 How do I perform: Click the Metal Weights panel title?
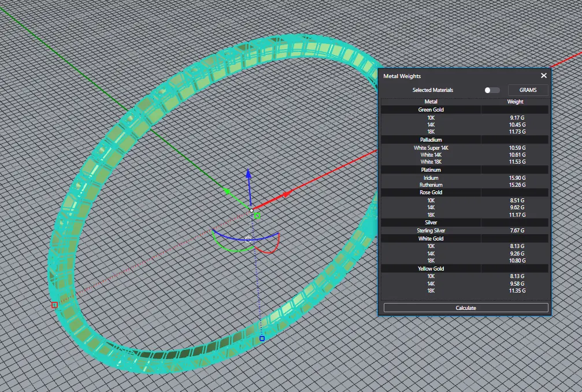pyautogui.click(x=402, y=76)
